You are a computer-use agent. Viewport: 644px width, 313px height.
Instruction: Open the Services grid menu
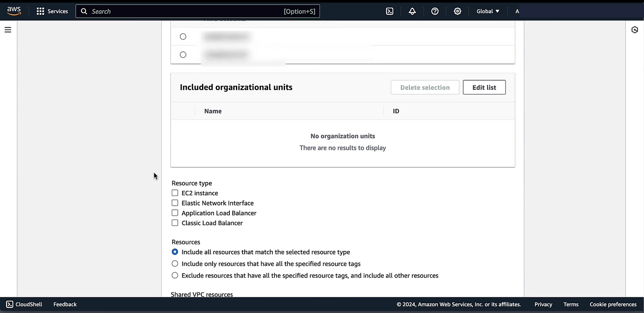40,11
